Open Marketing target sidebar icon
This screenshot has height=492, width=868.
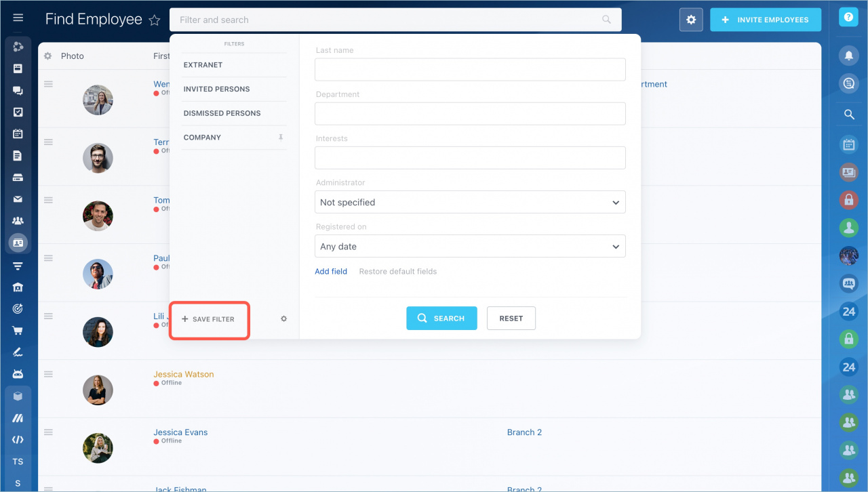(18, 309)
